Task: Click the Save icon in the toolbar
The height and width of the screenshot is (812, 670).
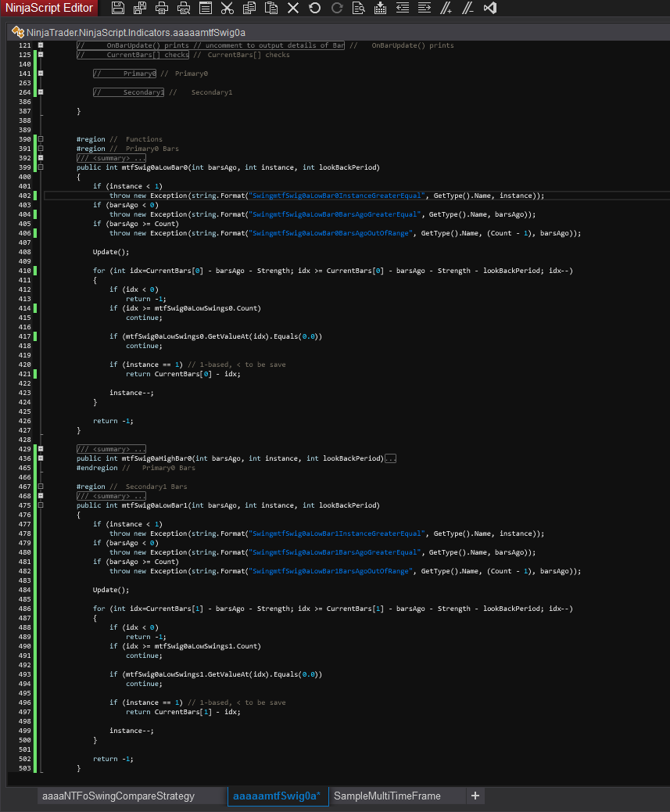Action: [118, 9]
